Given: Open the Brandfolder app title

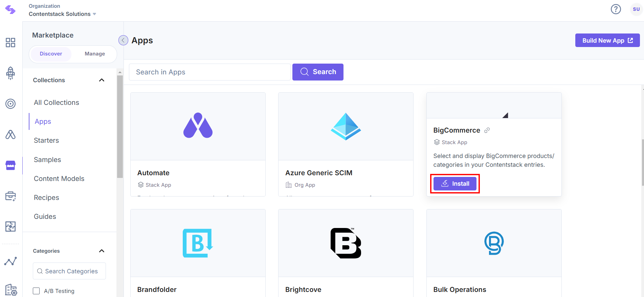Looking at the screenshot, I should 157,290.
